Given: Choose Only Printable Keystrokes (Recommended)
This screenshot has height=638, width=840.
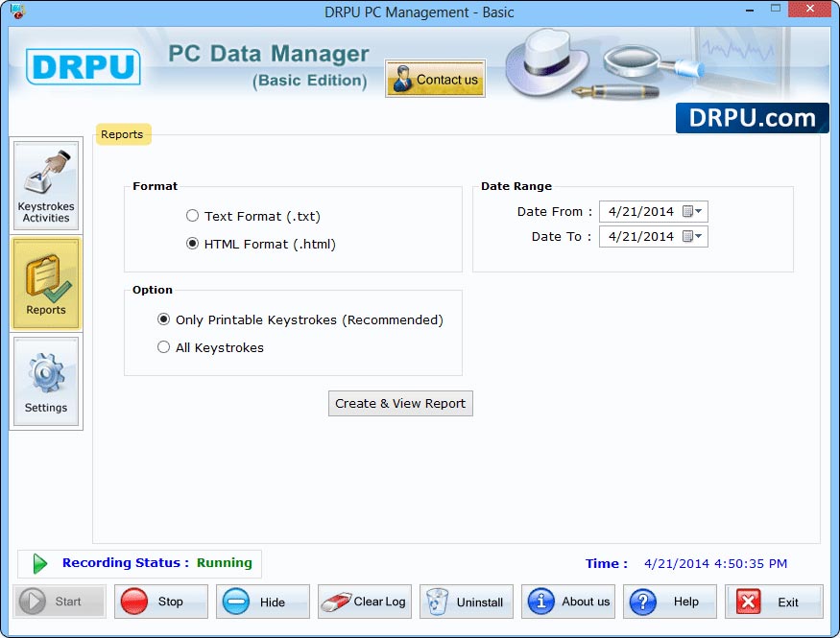Looking at the screenshot, I should point(300,320).
